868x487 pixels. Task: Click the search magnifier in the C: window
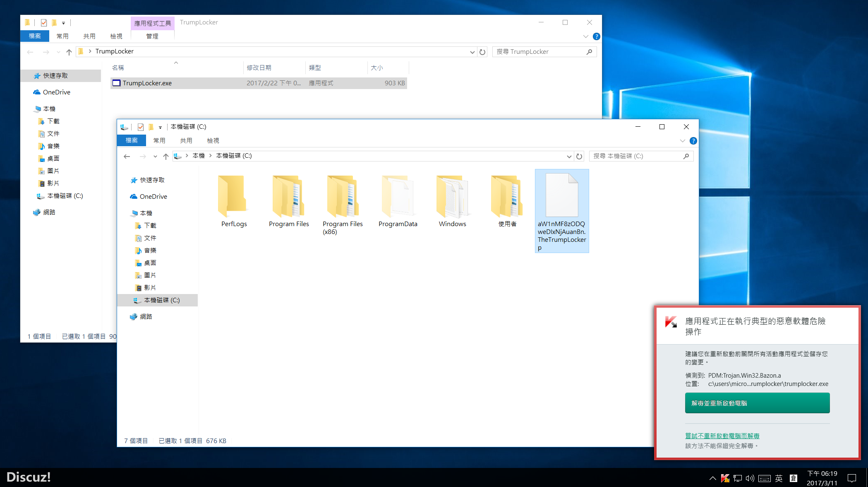click(x=686, y=156)
